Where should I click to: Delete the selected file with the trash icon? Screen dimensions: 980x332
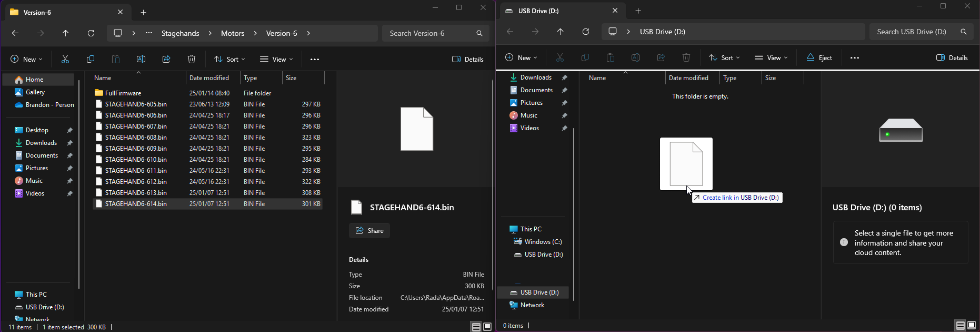pyautogui.click(x=192, y=60)
